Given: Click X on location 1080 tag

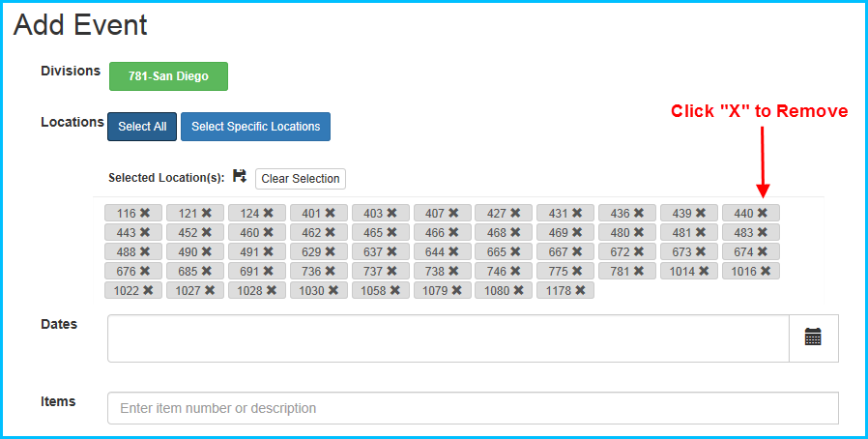Looking at the screenshot, I should click(x=518, y=290).
